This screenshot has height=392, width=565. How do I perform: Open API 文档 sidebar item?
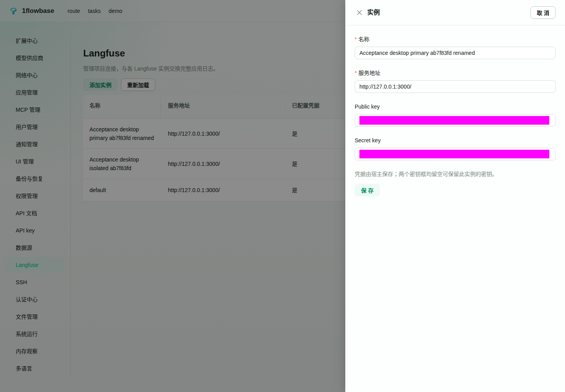35,213
